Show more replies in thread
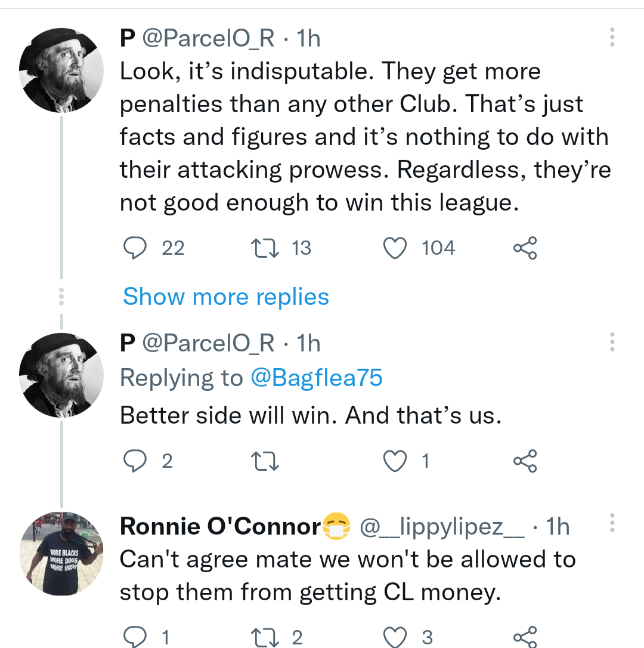 point(226,297)
